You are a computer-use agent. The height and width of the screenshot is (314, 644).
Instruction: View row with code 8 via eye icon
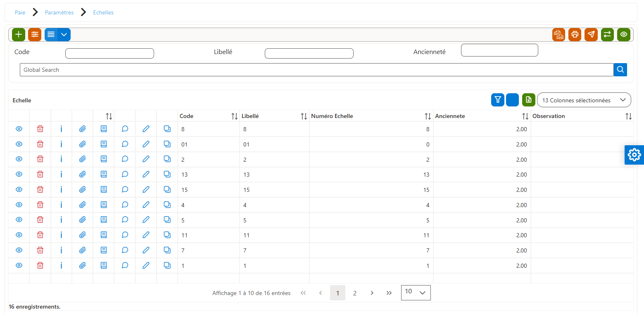[x=19, y=129]
